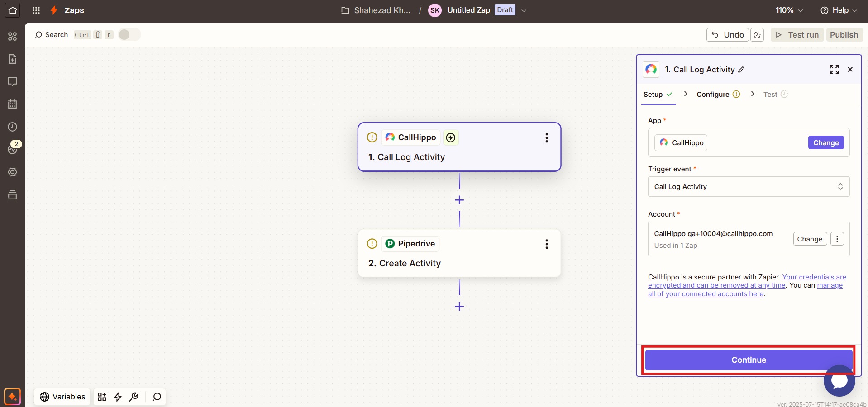Open version history clock icon
868x407 pixels.
(x=757, y=35)
